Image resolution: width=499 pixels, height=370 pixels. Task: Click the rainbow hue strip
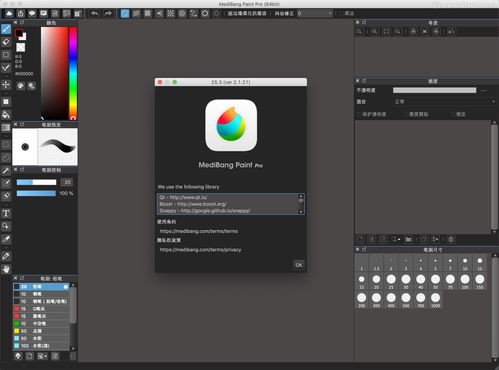click(x=73, y=73)
